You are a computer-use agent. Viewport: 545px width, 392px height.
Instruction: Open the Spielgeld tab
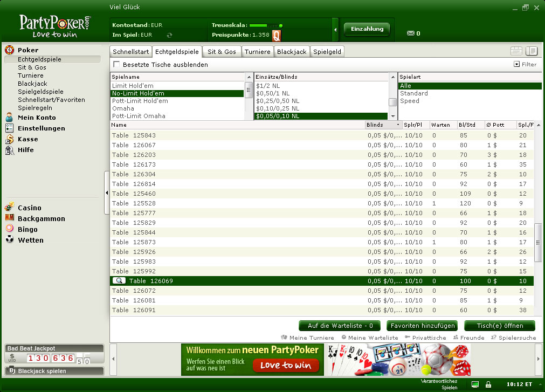327,51
